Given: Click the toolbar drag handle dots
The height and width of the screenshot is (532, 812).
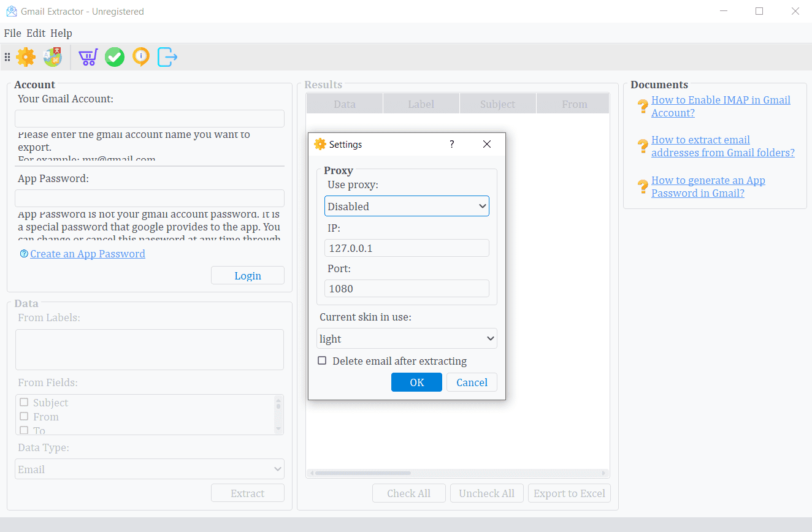Looking at the screenshot, I should coord(7,57).
